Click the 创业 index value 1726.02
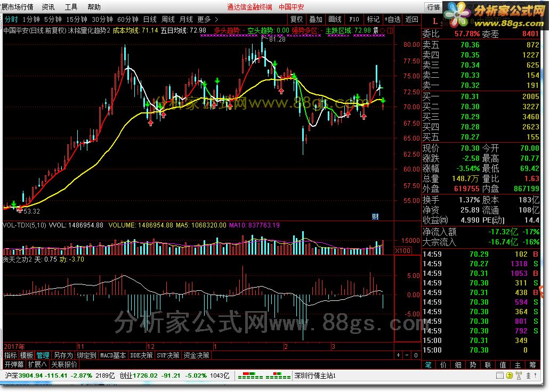Screen dimensions: 550x392 pyautogui.click(x=145, y=375)
